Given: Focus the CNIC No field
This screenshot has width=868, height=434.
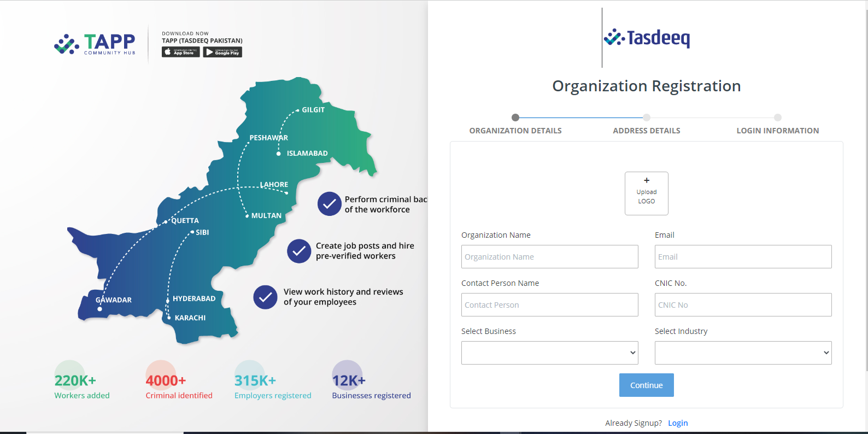Looking at the screenshot, I should [x=743, y=305].
